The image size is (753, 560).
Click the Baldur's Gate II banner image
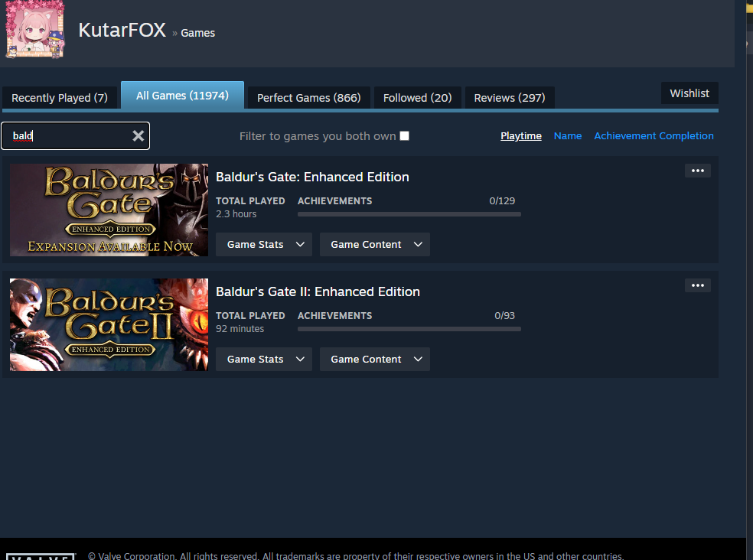click(109, 324)
